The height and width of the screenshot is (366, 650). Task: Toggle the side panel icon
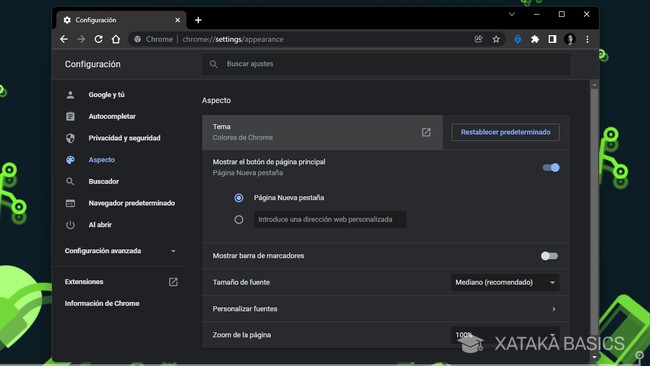552,39
